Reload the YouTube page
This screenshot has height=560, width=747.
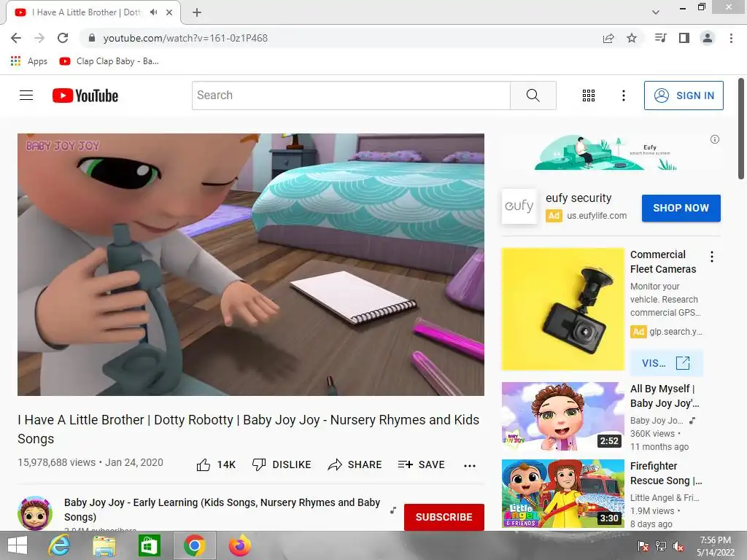[63, 38]
